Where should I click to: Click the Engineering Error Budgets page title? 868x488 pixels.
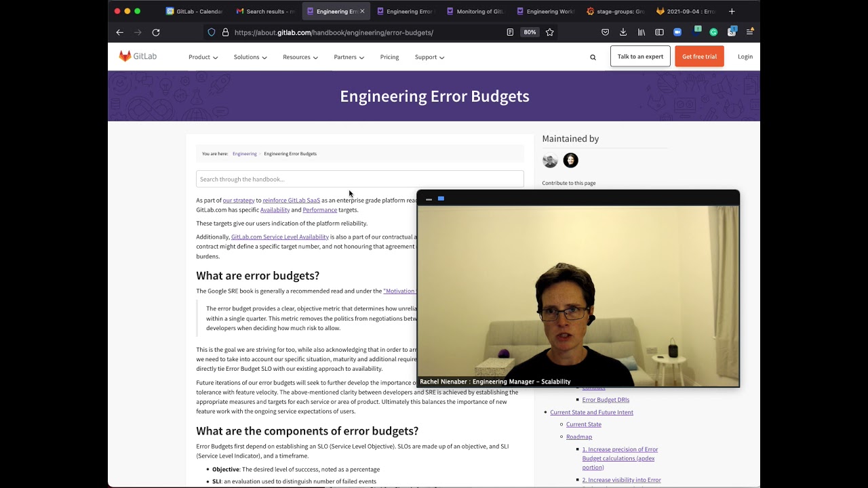click(434, 96)
